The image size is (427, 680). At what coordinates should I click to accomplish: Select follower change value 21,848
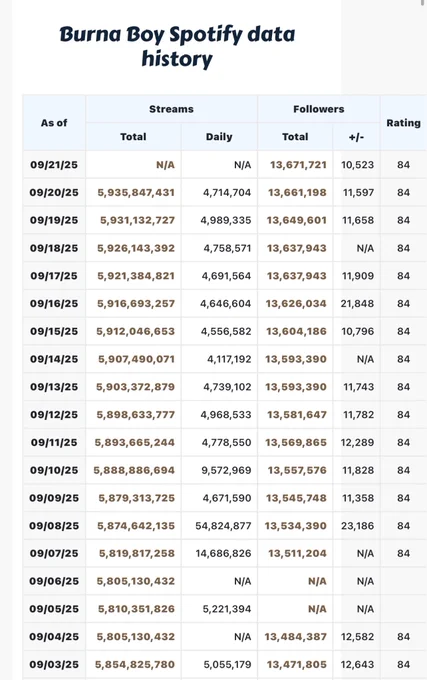click(357, 304)
